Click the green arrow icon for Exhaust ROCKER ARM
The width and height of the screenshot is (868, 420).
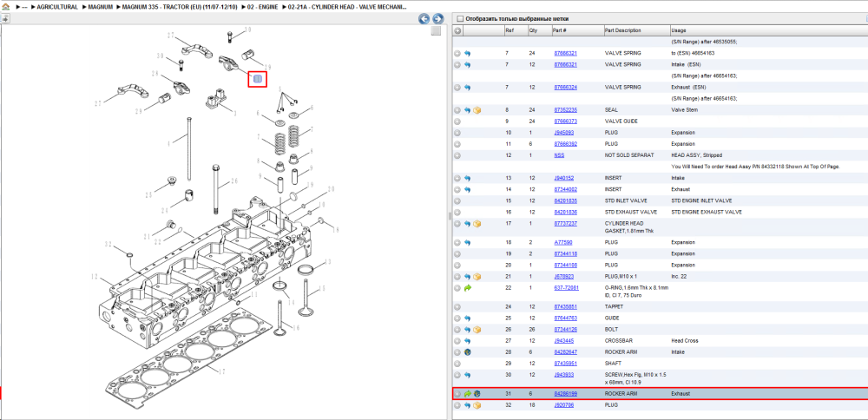(468, 394)
